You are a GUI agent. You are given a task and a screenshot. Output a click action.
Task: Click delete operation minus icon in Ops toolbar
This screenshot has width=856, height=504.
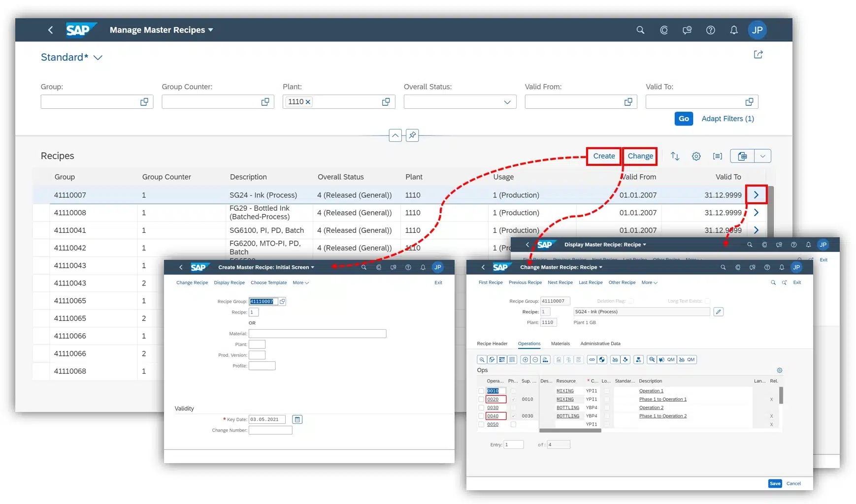click(x=535, y=359)
